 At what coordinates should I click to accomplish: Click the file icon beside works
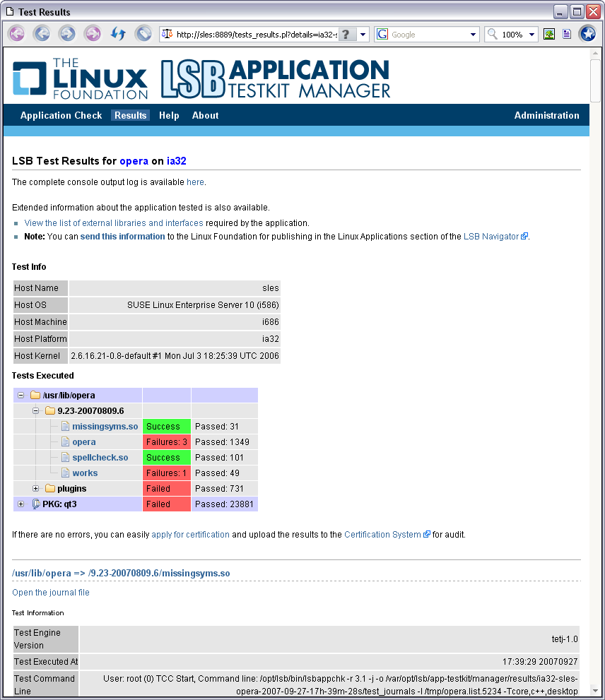point(65,473)
